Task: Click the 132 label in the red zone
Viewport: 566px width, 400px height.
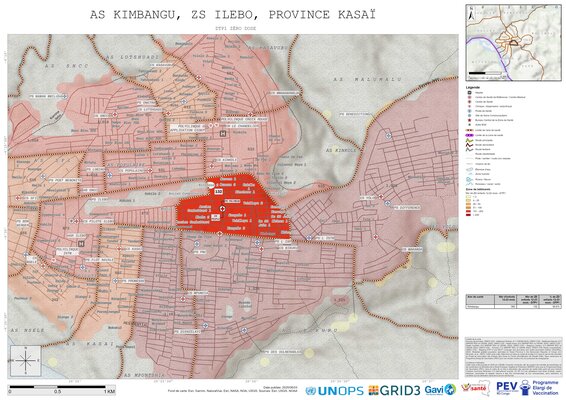Action: point(218,191)
